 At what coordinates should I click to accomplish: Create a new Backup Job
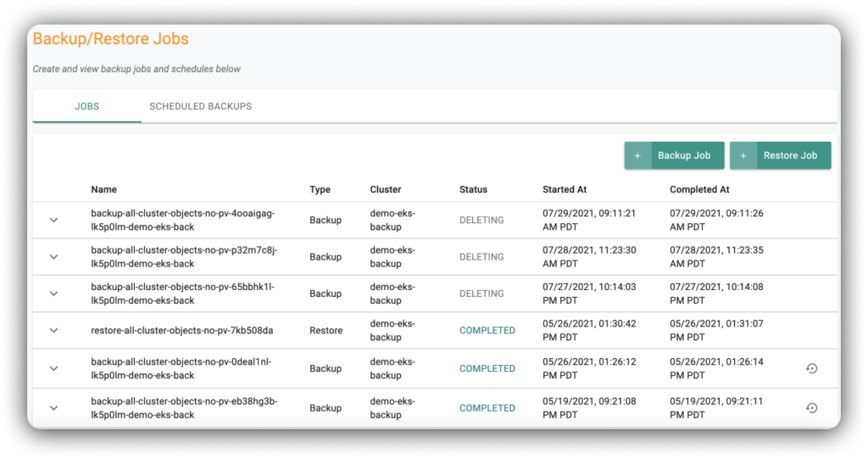coord(674,155)
